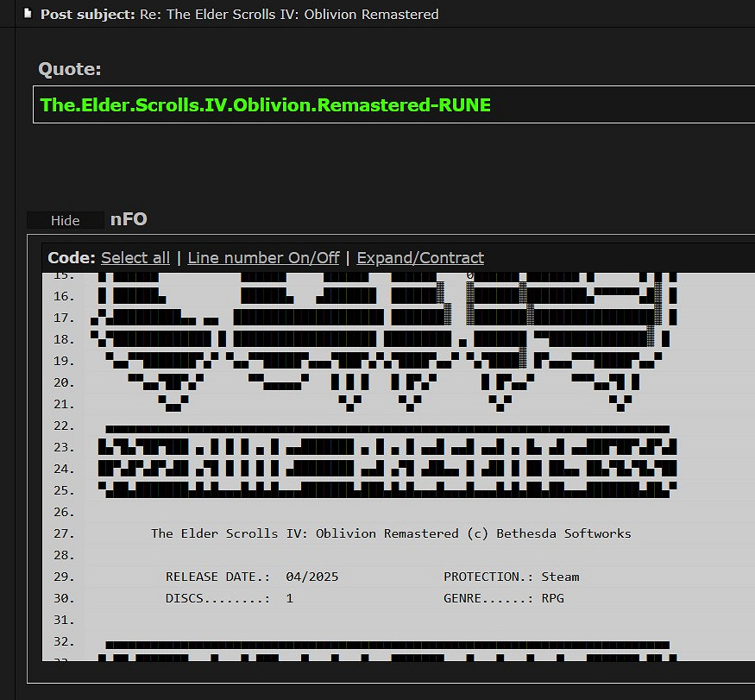
Task: Click the GENRE RPG text
Action: [503, 598]
